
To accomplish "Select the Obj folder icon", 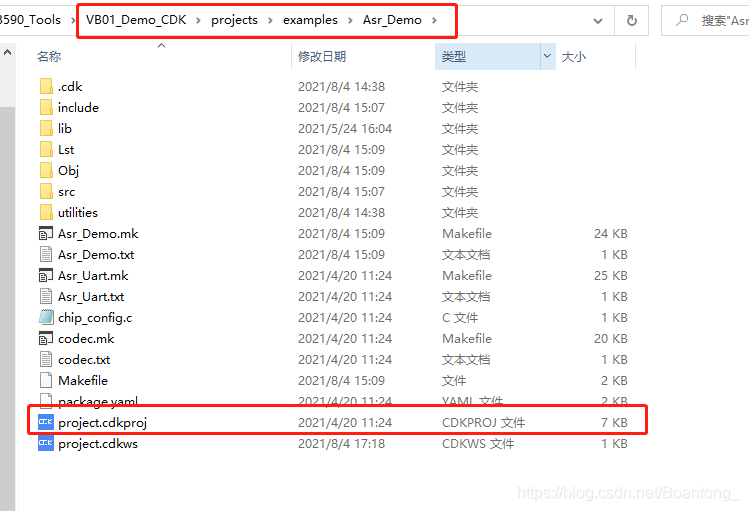I will tap(46, 170).
